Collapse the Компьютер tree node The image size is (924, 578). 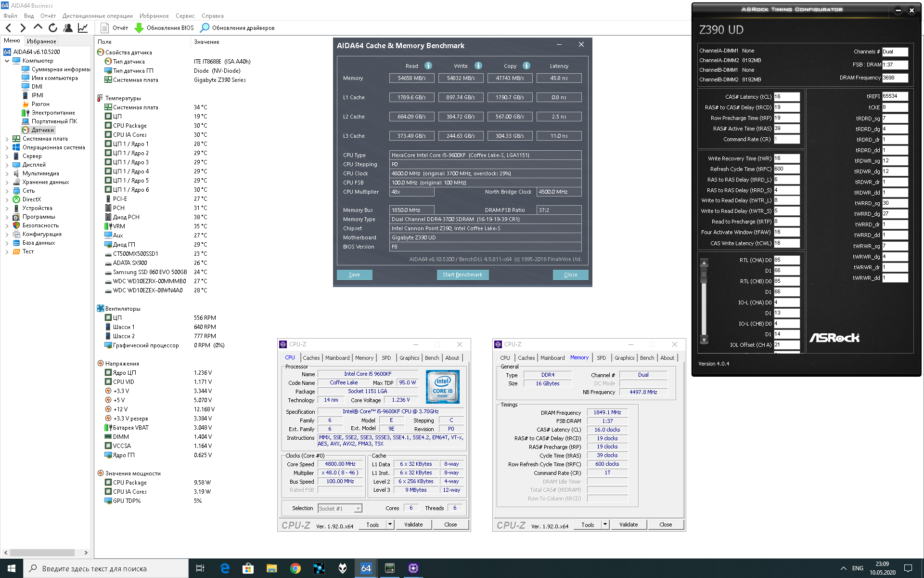coord(7,61)
